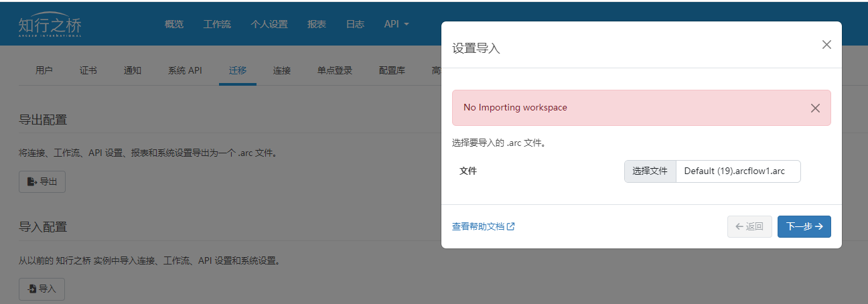Switch to the 通知 tab
The image size is (868, 304).
click(x=133, y=70)
